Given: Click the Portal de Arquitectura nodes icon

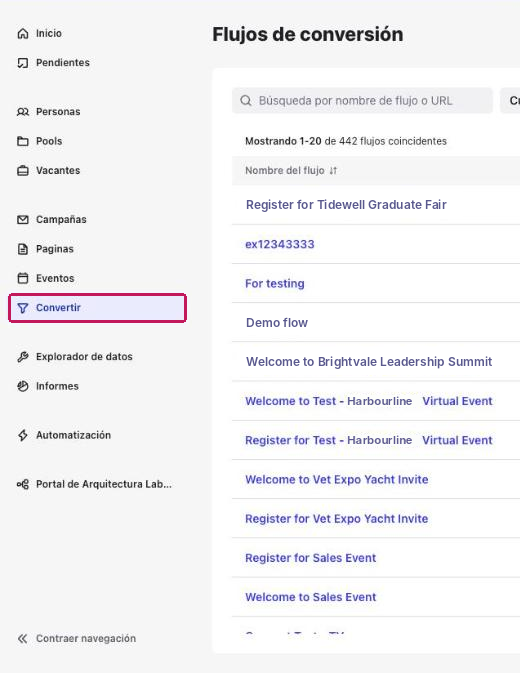Looking at the screenshot, I should point(23,485).
